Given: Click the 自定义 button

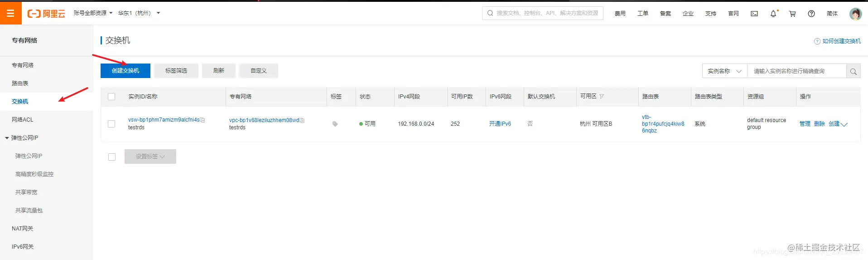Looking at the screenshot, I should 259,71.
